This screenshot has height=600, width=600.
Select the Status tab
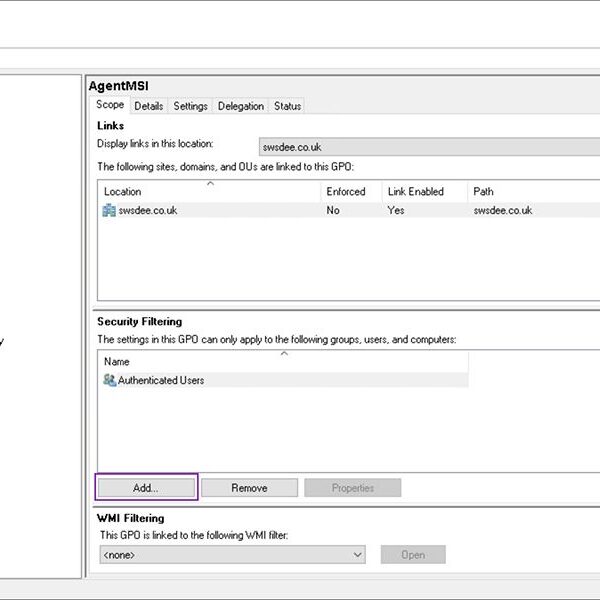pyautogui.click(x=287, y=106)
